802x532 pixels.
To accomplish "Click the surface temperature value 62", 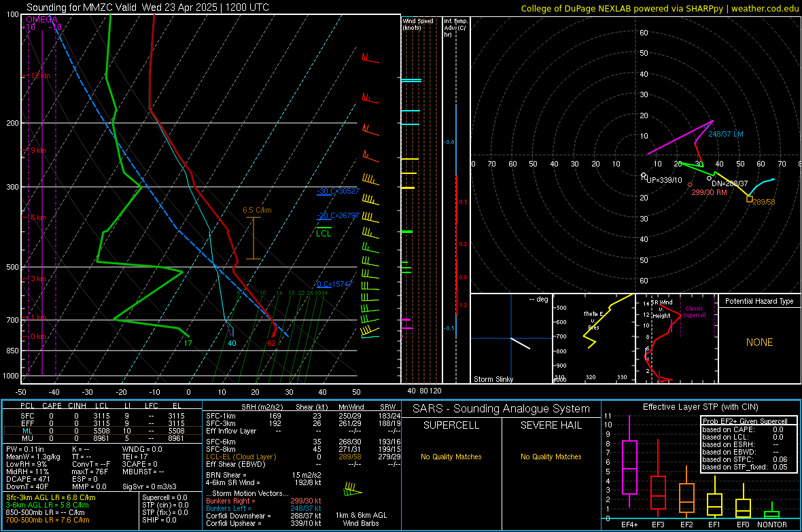I will [x=271, y=343].
